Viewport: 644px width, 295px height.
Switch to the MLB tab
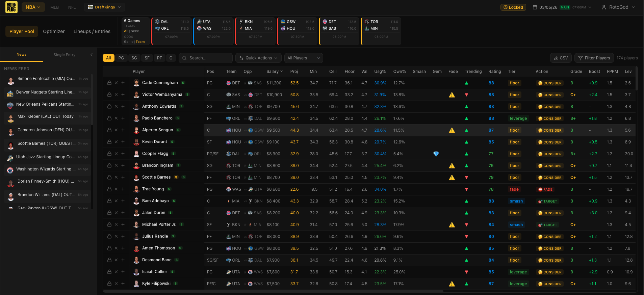[x=54, y=7]
